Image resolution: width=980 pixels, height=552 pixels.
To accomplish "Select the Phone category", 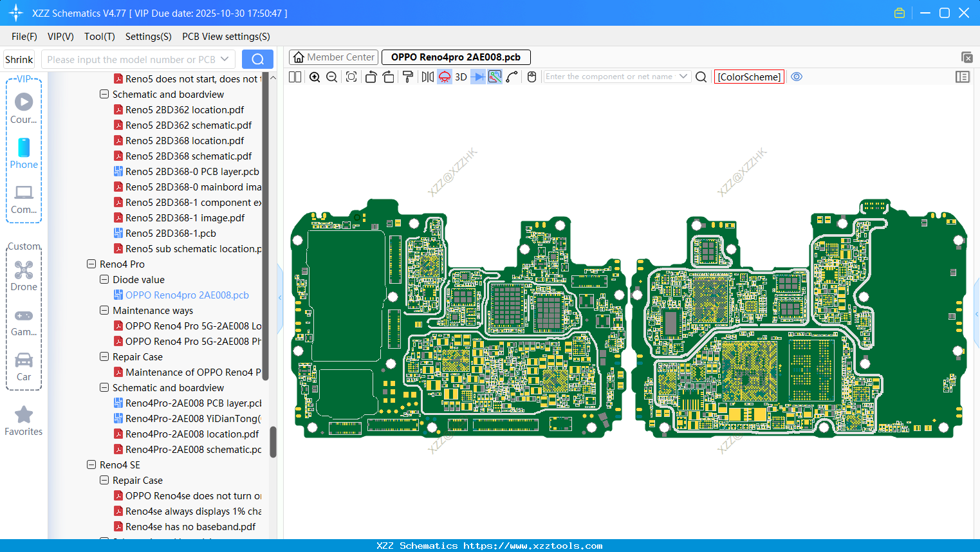I will (24, 153).
